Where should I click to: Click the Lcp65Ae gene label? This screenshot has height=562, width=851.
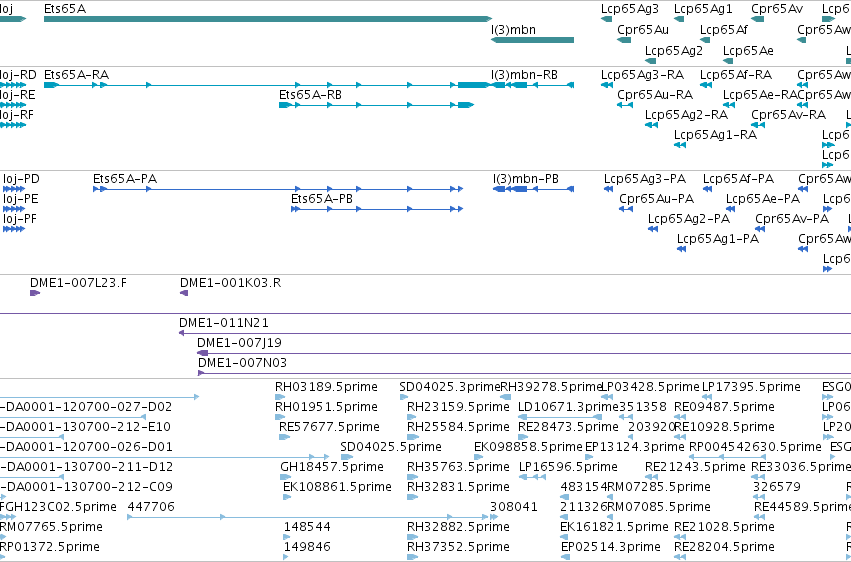(748, 50)
